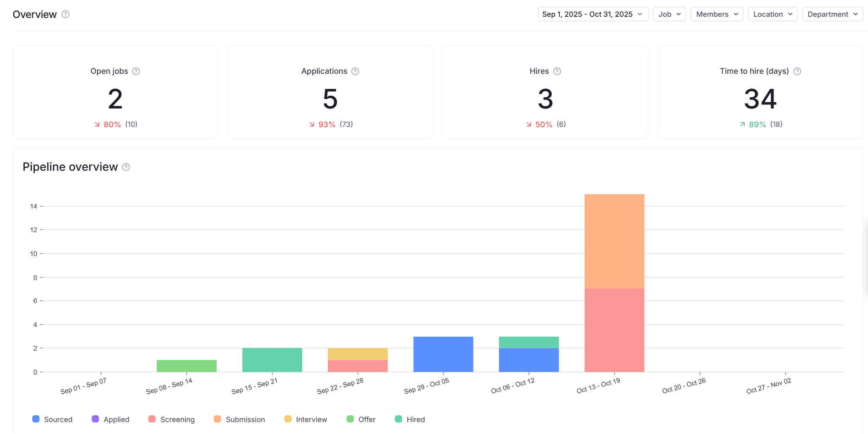Click the Interview legend label
868x434 pixels.
(311, 419)
